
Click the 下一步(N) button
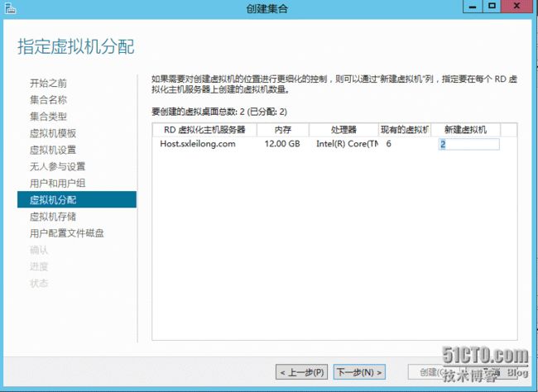(x=359, y=372)
